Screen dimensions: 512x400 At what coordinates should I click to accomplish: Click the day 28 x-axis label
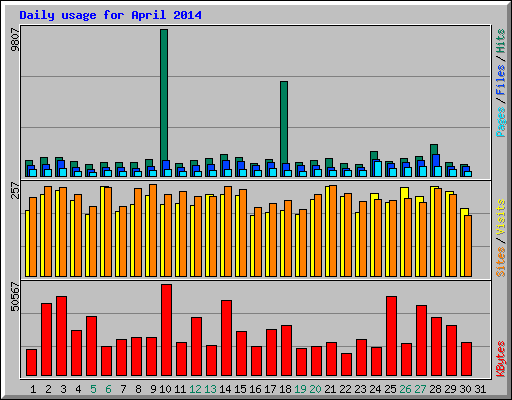click(x=435, y=389)
